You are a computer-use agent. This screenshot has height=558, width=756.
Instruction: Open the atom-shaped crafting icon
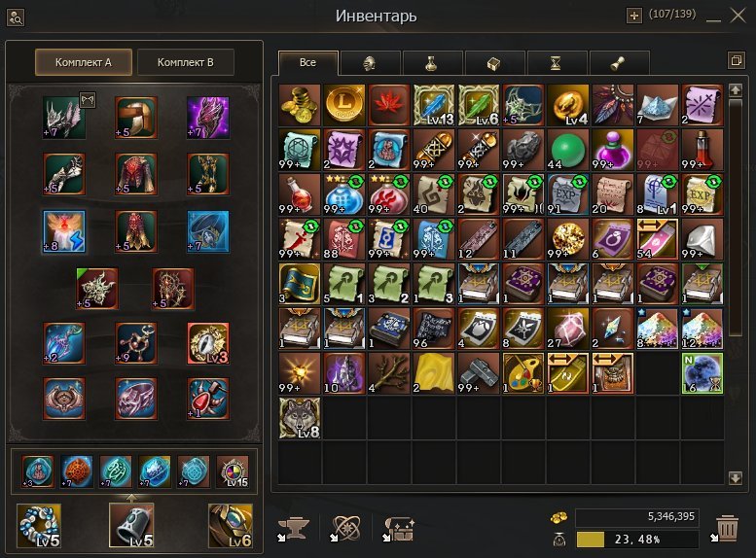[x=345, y=529]
